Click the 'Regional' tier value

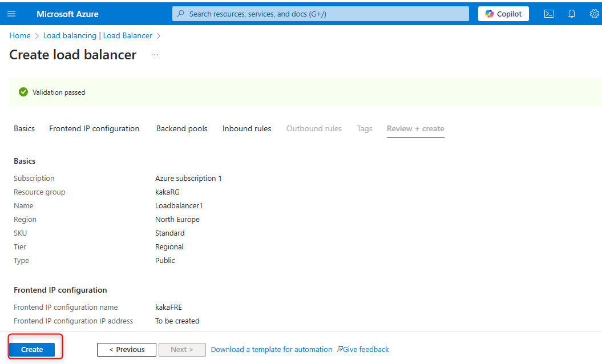point(169,247)
